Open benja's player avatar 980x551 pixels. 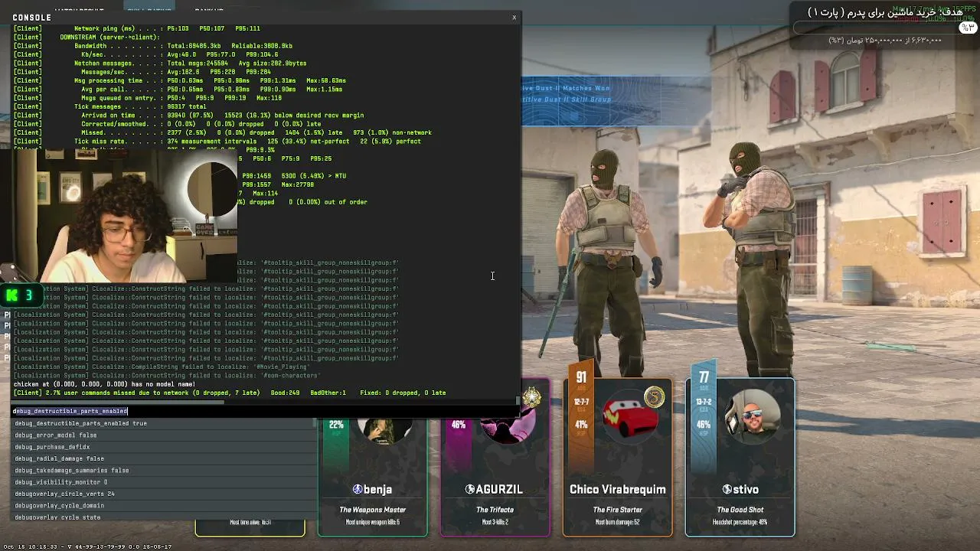pyautogui.click(x=385, y=431)
